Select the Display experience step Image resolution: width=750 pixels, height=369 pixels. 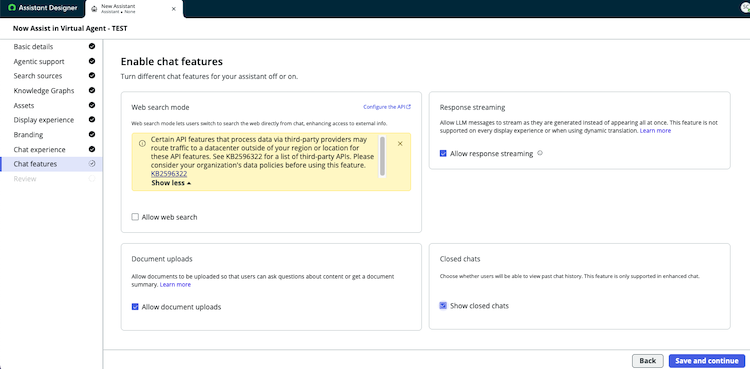pyautogui.click(x=51, y=120)
